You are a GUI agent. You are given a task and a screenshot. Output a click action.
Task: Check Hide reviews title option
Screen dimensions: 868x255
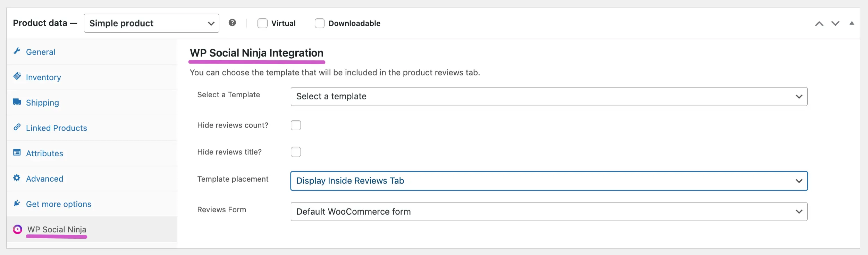coord(296,152)
